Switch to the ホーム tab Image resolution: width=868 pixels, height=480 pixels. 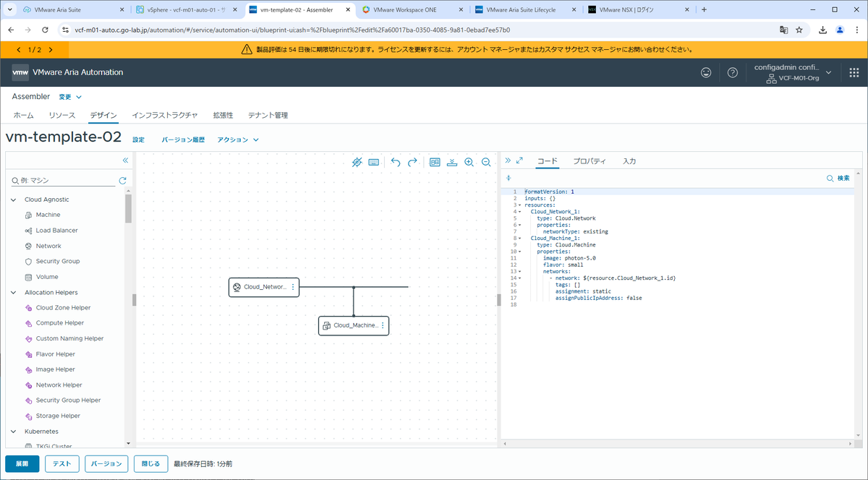pos(24,115)
